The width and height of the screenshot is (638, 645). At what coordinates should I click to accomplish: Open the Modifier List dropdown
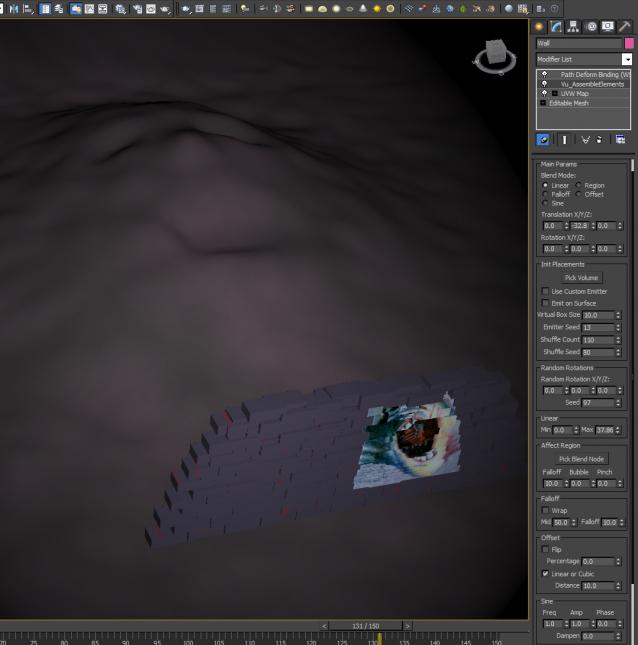(x=627, y=60)
